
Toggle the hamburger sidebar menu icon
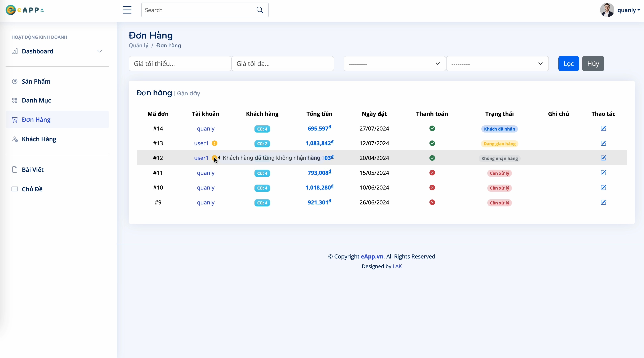(x=127, y=10)
